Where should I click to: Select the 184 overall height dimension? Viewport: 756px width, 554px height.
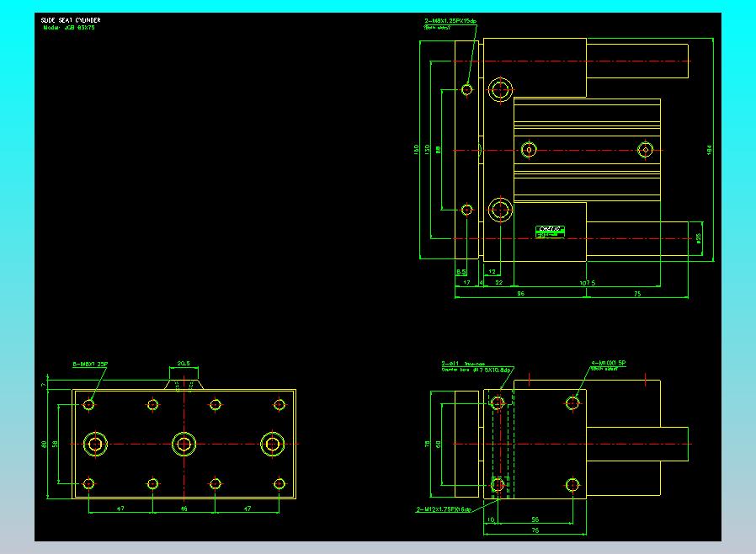pyautogui.click(x=709, y=150)
